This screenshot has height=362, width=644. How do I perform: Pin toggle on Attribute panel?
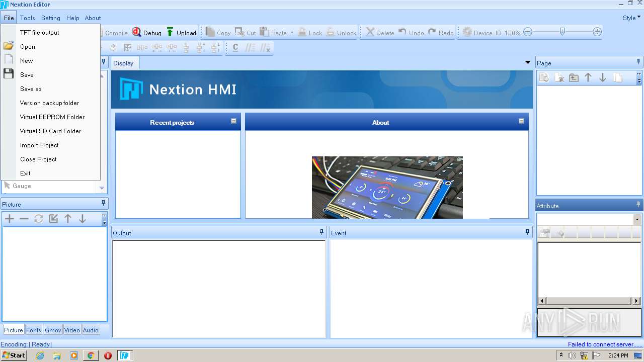pos(638,205)
